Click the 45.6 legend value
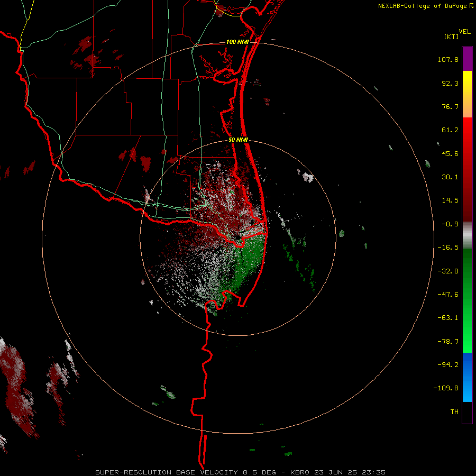The width and height of the screenshot is (476, 476). pyautogui.click(x=450, y=153)
